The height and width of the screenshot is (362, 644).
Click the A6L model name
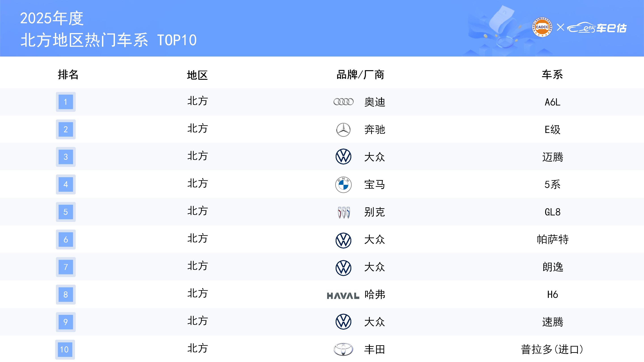click(x=553, y=102)
